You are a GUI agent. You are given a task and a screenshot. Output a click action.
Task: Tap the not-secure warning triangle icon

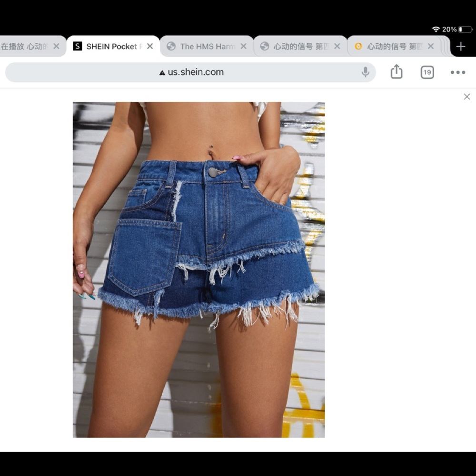click(162, 72)
